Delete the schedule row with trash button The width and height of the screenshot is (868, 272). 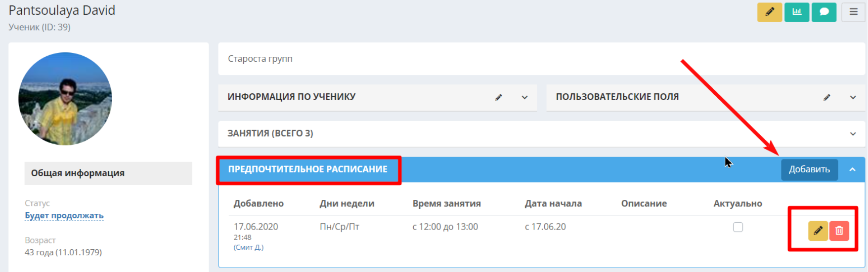point(839,231)
